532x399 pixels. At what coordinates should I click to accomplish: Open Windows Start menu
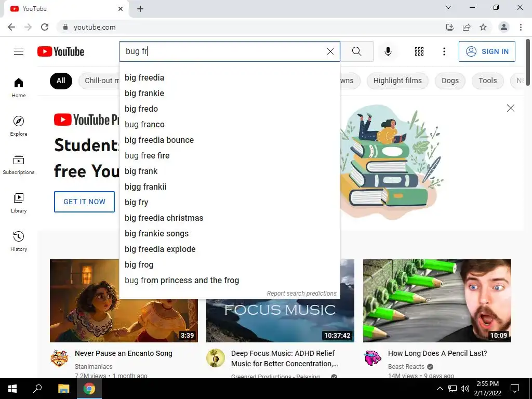click(12, 389)
